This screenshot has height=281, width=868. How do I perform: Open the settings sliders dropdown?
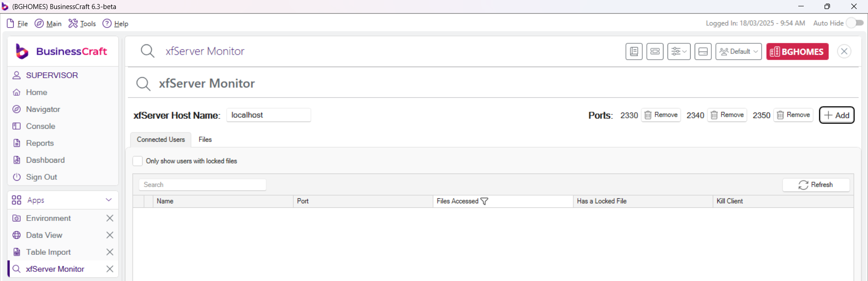(679, 52)
